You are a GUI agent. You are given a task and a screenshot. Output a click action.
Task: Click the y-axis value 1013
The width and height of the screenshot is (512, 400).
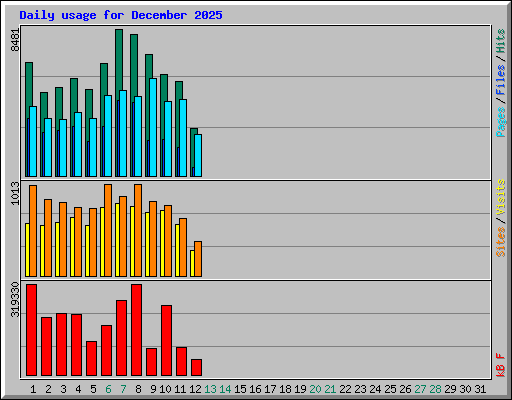click(x=15, y=193)
